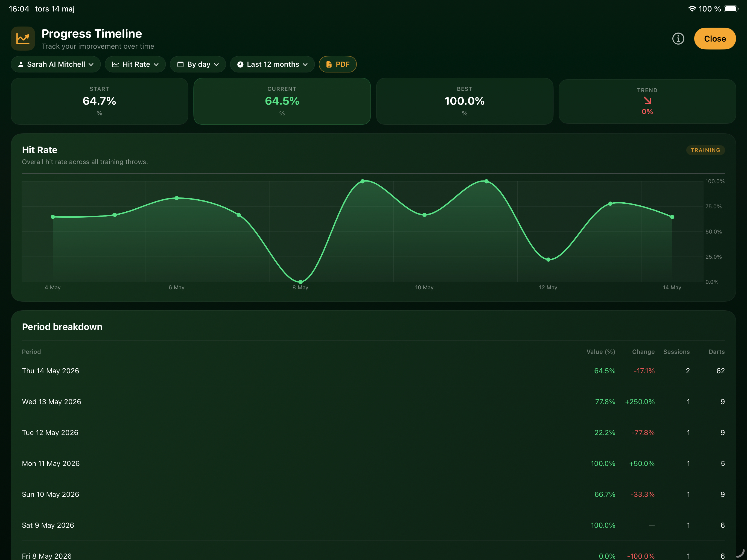Tap the 6 May chart data point
Screen dimensions: 747x560
[177, 198]
